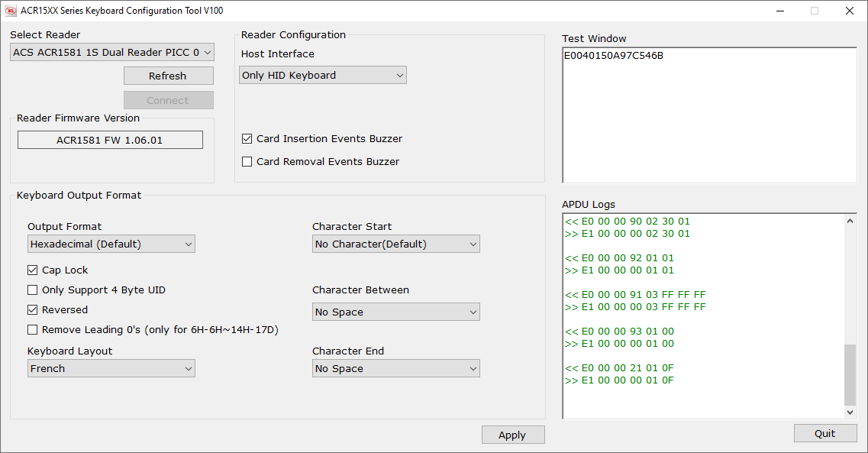The width and height of the screenshot is (868, 453).
Task: Click the APDU Logs scrollbar up arrow
Action: [850, 222]
